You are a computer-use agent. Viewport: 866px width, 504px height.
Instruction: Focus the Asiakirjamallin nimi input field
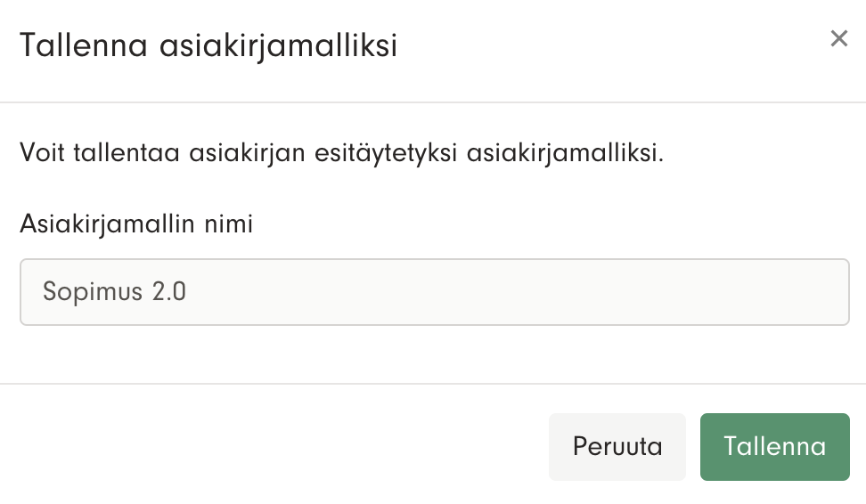434,292
